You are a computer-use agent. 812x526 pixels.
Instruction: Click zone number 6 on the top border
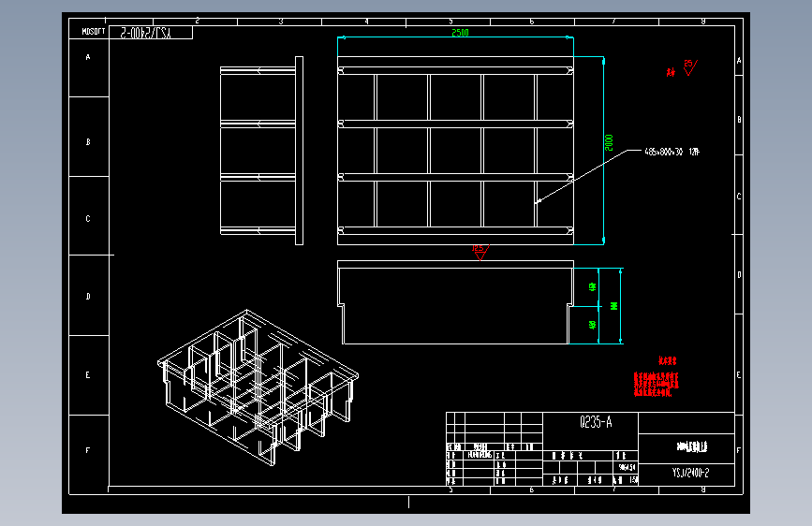pyautogui.click(x=532, y=22)
